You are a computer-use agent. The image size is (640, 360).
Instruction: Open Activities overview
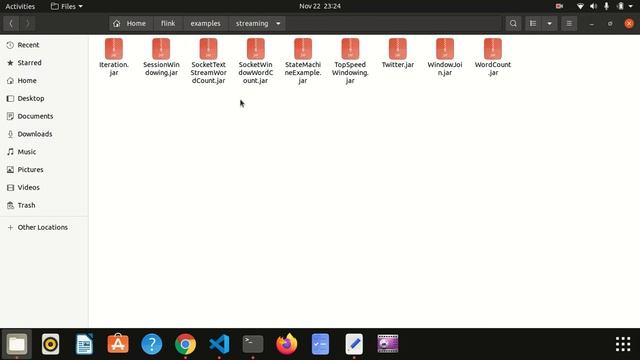pos(20,6)
